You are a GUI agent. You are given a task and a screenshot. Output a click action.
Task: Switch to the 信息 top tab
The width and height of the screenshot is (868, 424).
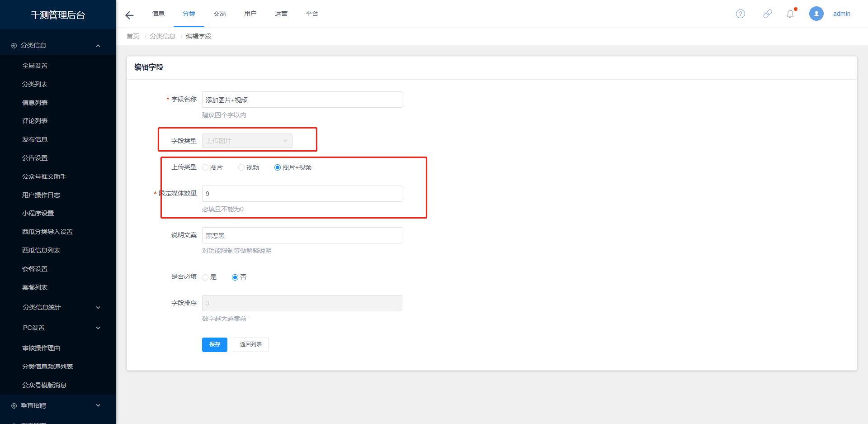(158, 14)
